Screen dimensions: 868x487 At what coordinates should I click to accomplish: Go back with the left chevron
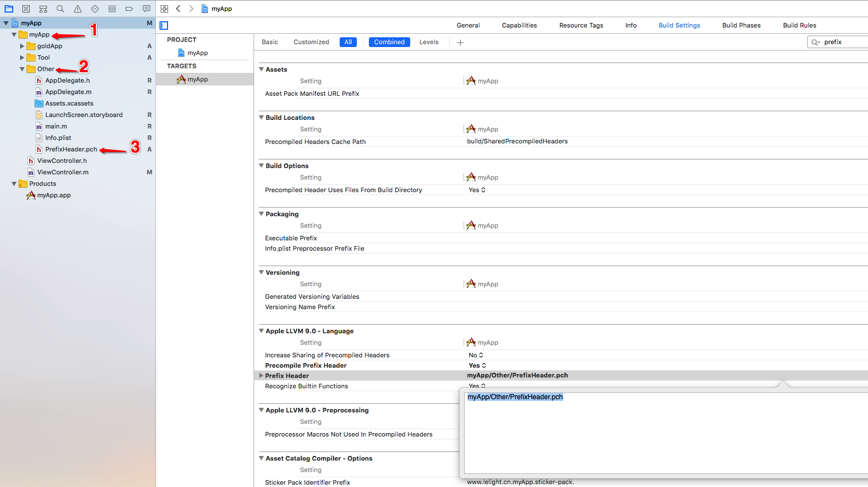pyautogui.click(x=178, y=9)
